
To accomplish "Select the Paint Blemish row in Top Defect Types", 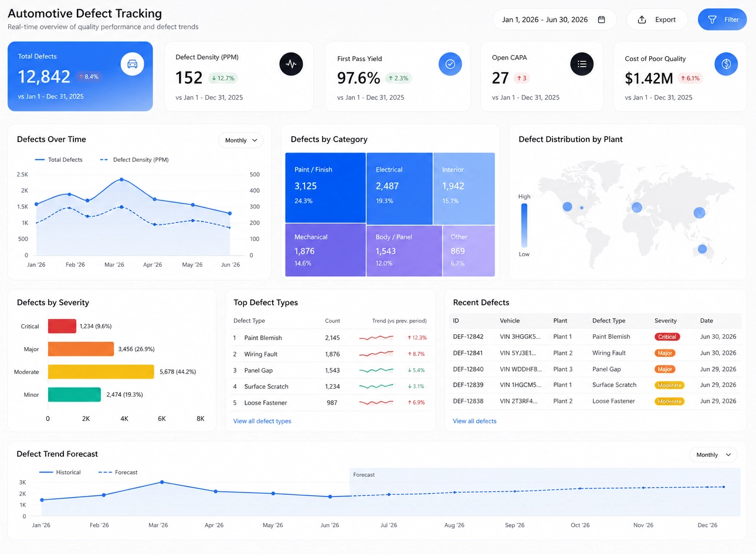I will [x=330, y=338].
